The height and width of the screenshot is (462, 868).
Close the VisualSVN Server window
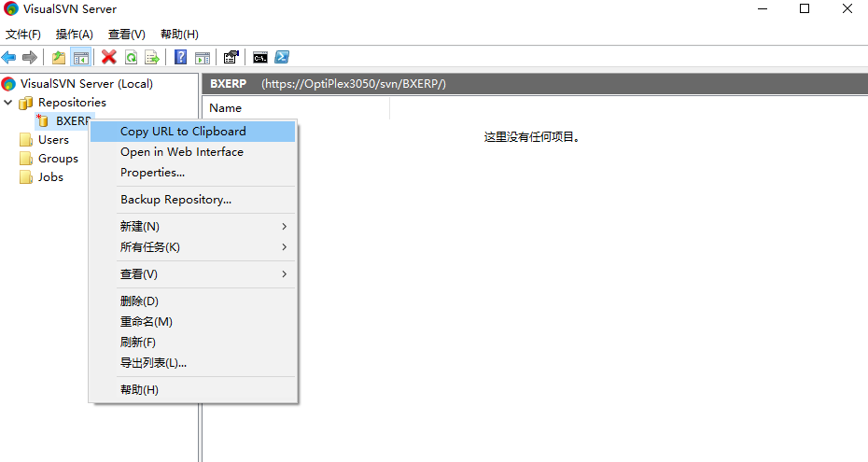(847, 8)
